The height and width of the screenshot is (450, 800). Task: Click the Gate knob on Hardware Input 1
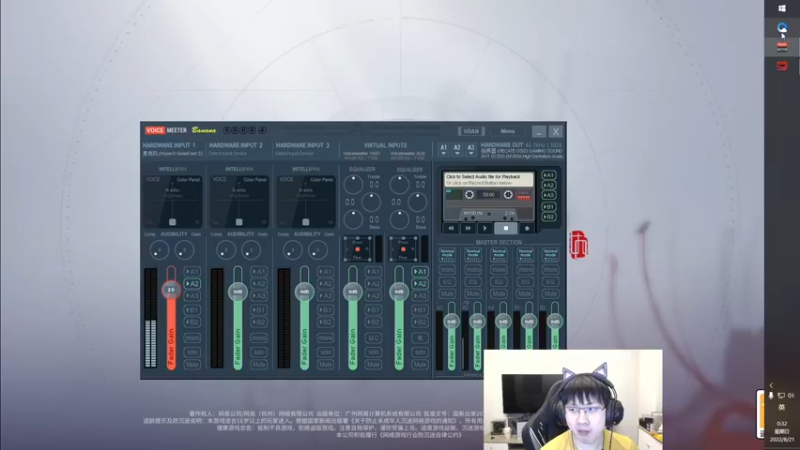click(x=184, y=250)
